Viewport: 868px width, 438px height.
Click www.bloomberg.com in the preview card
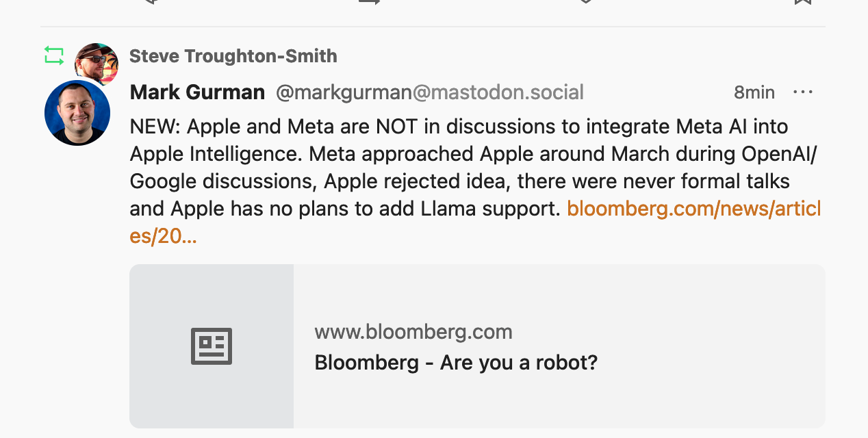(x=413, y=333)
